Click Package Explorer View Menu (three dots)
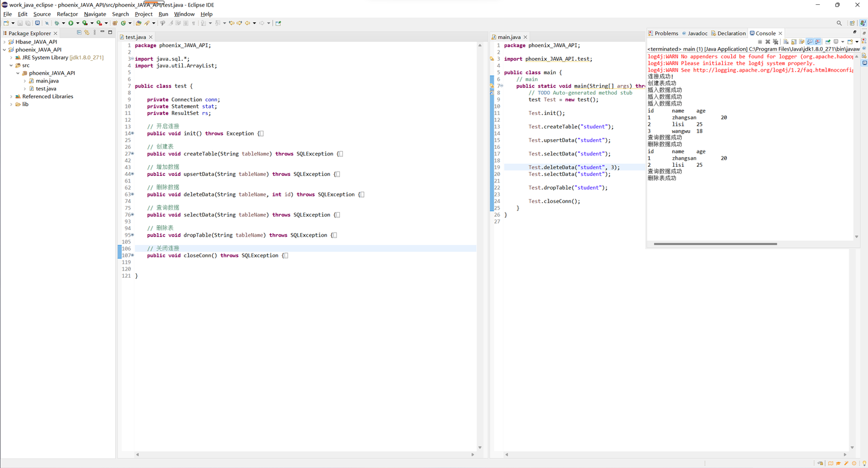Image resolution: width=868 pixels, height=468 pixels. click(x=95, y=33)
